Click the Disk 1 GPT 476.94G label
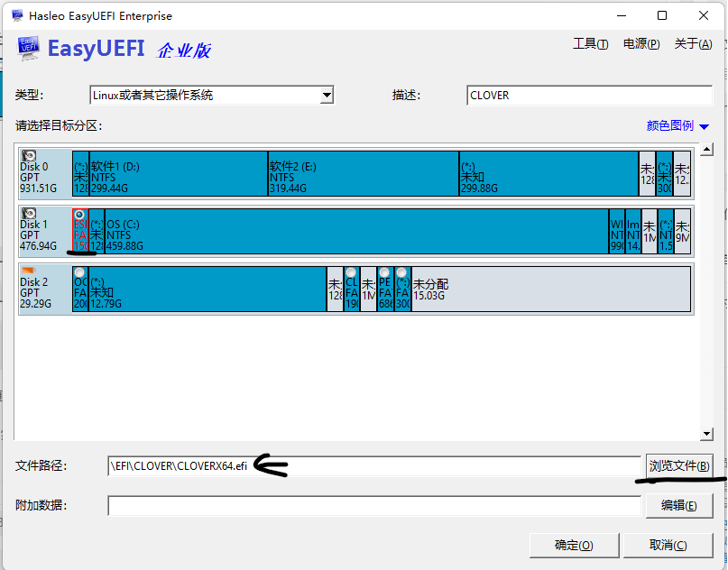Image resolution: width=728 pixels, height=570 pixels. click(x=38, y=234)
